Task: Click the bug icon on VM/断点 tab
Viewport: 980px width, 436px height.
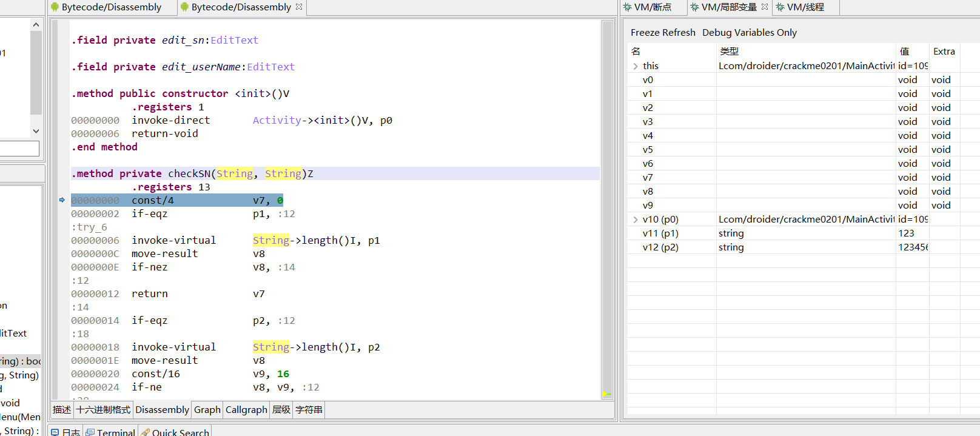Action: coord(628,7)
